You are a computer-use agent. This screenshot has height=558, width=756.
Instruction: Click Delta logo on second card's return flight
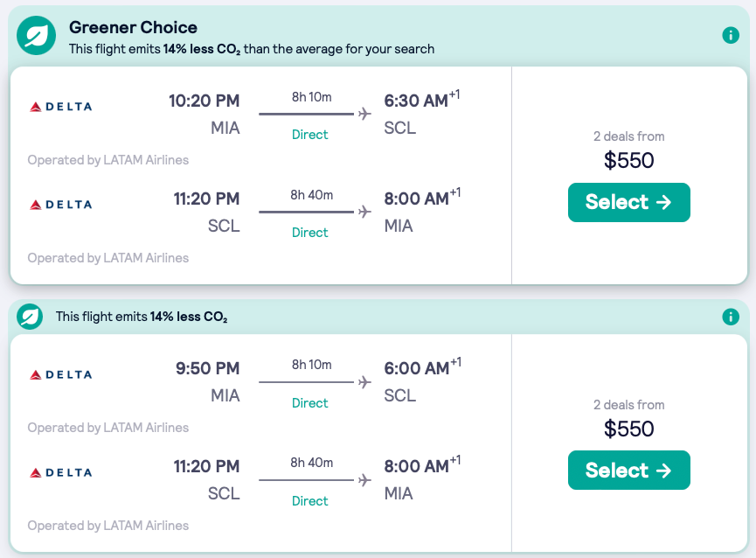click(60, 472)
